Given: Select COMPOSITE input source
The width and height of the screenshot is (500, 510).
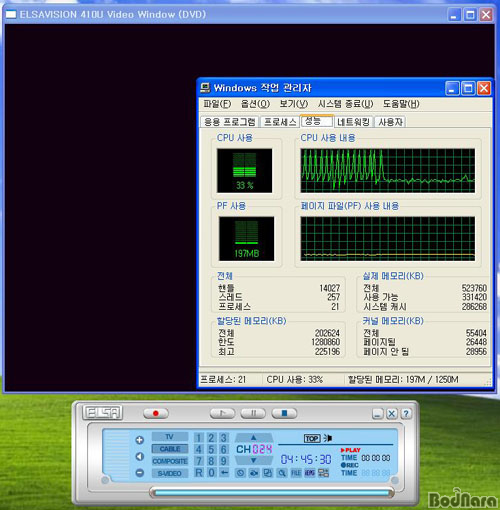Looking at the screenshot, I should 170,461.
